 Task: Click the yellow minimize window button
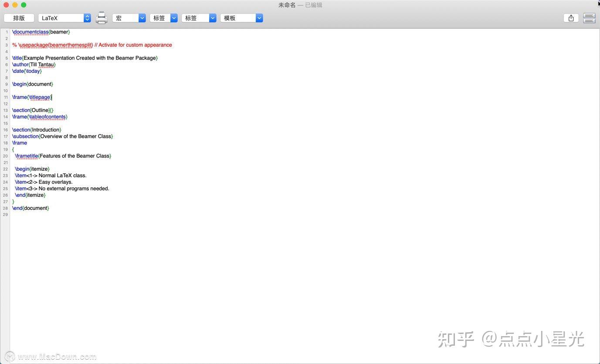pos(14,4)
